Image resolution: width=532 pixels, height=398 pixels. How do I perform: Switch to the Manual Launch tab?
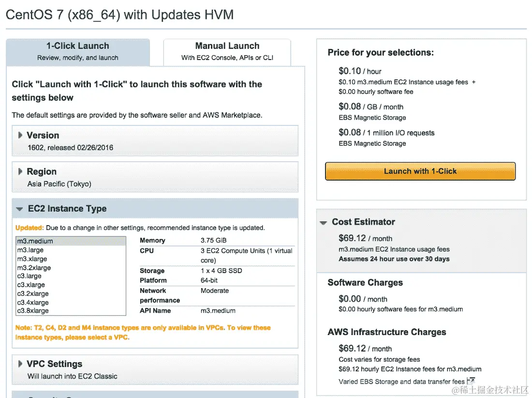pos(227,52)
